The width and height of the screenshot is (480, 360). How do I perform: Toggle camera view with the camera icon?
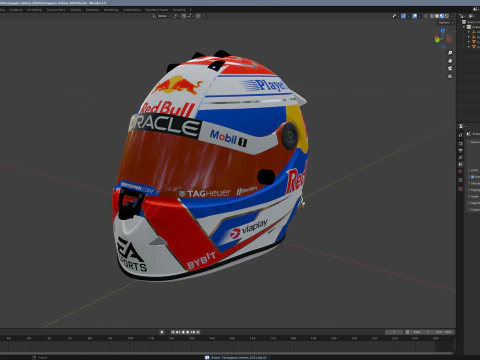pyautogui.click(x=450, y=68)
